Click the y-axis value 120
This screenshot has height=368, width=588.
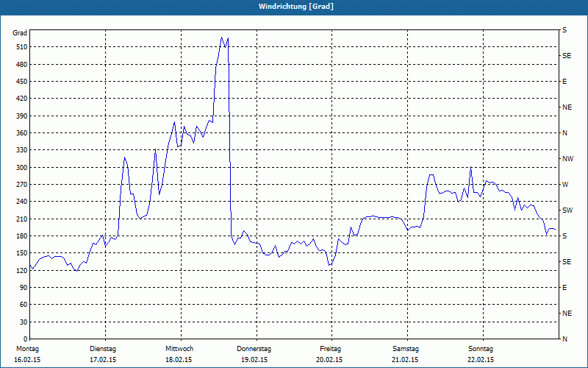click(x=22, y=270)
